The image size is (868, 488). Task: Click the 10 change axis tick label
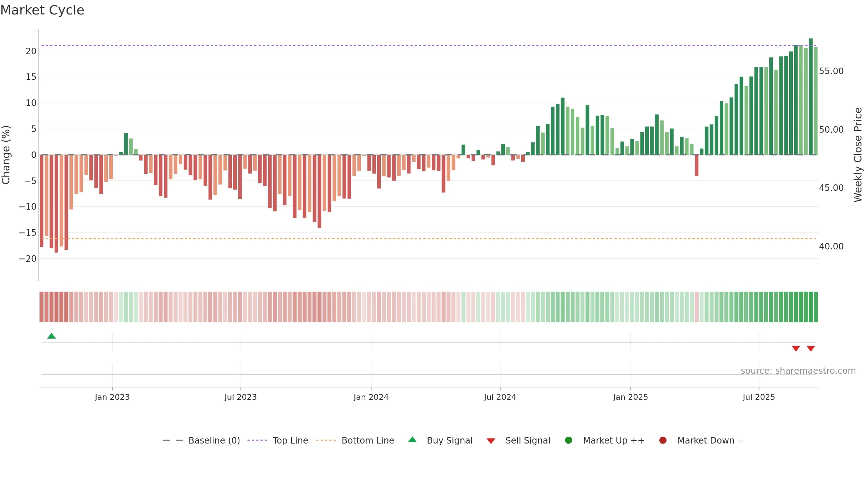pyautogui.click(x=31, y=103)
